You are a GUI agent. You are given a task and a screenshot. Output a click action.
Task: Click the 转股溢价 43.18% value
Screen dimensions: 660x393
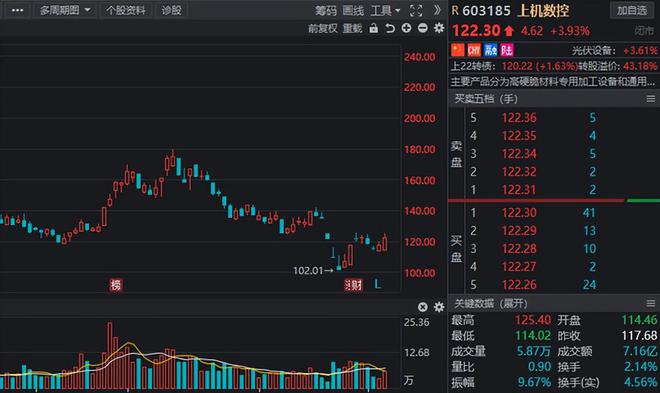(x=640, y=66)
